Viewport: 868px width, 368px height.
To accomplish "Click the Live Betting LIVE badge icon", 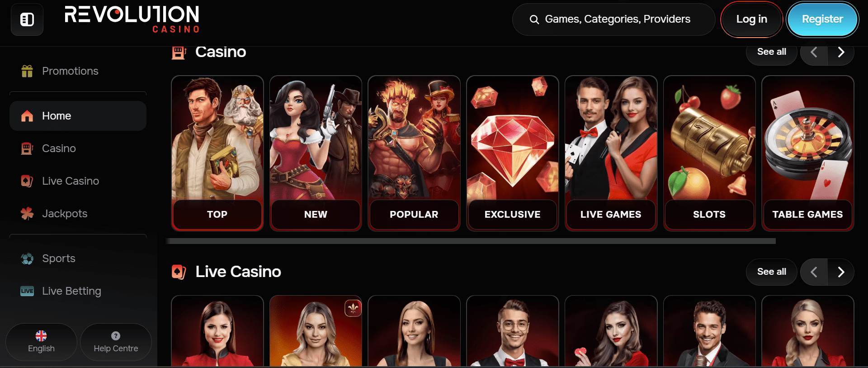I will coord(27,291).
